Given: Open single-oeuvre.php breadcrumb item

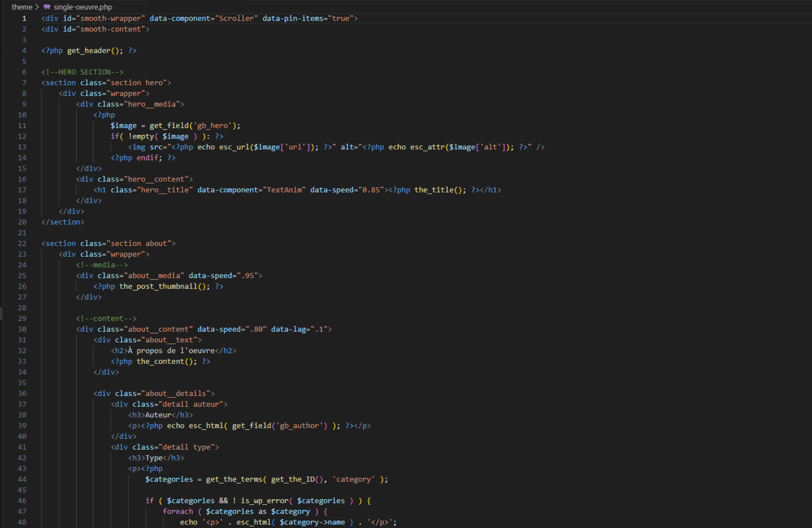Looking at the screenshot, I should click(83, 7).
